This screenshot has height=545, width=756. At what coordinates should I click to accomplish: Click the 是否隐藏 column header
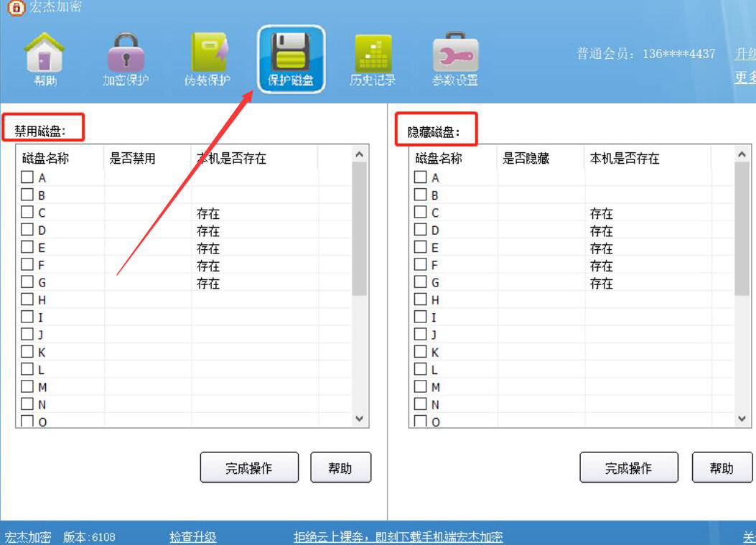(526, 158)
